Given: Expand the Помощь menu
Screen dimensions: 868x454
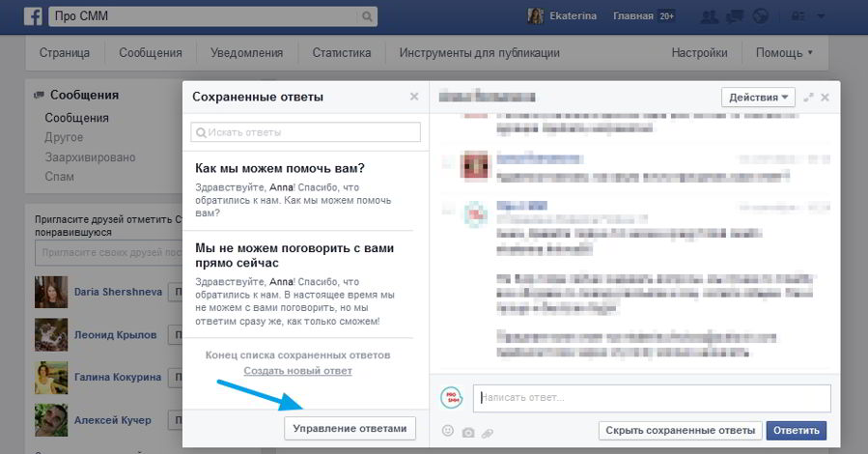Looking at the screenshot, I should [x=784, y=53].
